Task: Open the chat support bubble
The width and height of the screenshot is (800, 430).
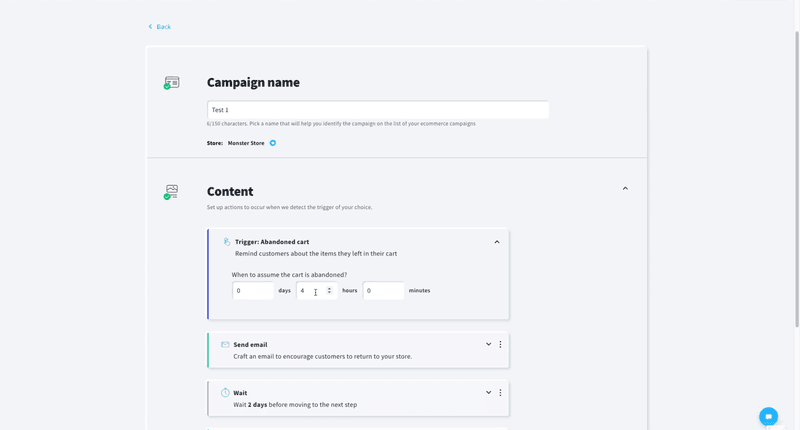Action: point(768,416)
